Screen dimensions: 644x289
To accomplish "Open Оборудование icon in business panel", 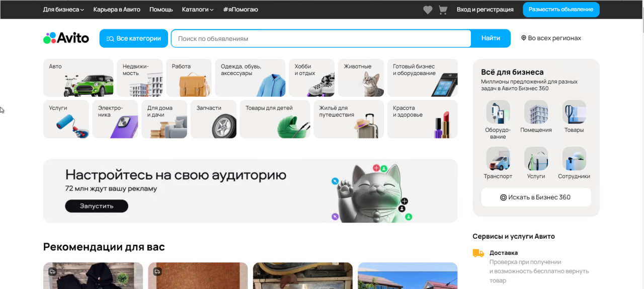I will tap(498, 112).
